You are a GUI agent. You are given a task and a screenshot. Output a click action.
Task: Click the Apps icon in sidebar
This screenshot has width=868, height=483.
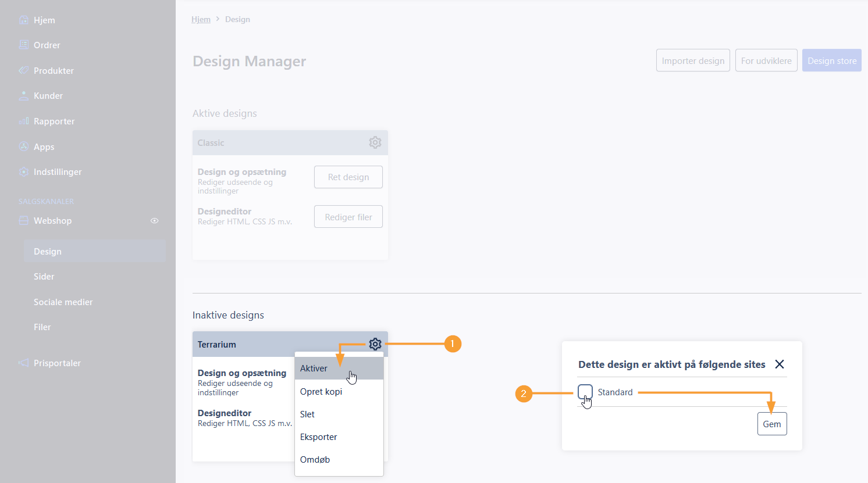(x=23, y=146)
